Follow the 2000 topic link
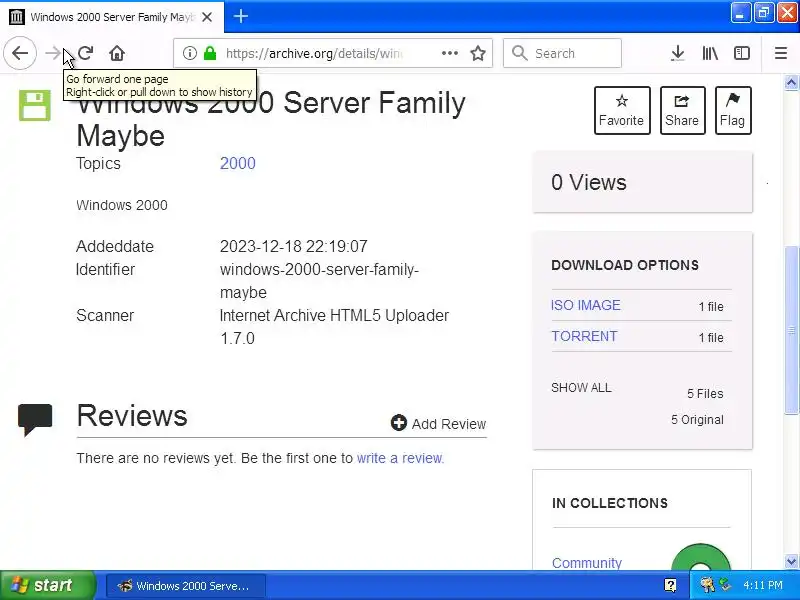 click(x=238, y=163)
